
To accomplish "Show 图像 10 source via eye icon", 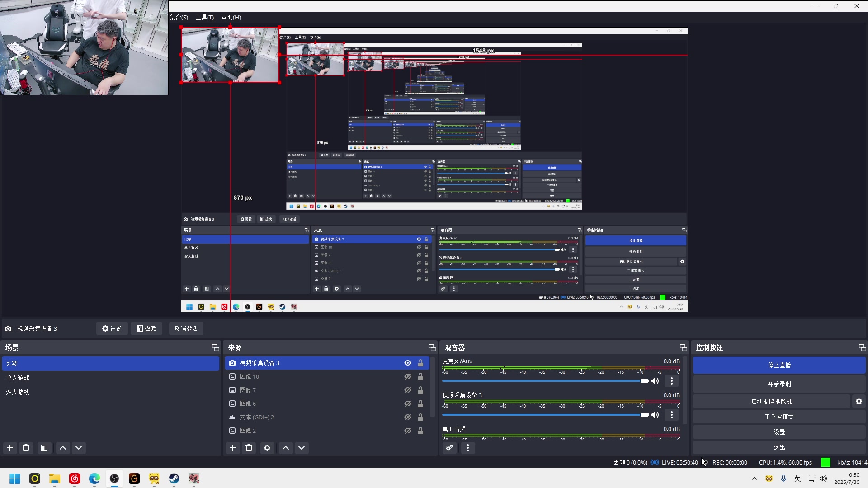I will pyautogui.click(x=408, y=376).
